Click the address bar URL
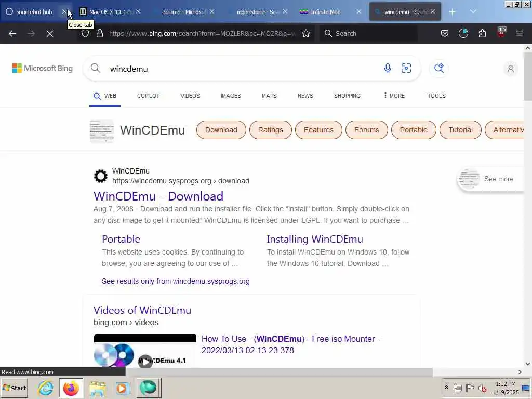532x399 pixels. [x=202, y=33]
